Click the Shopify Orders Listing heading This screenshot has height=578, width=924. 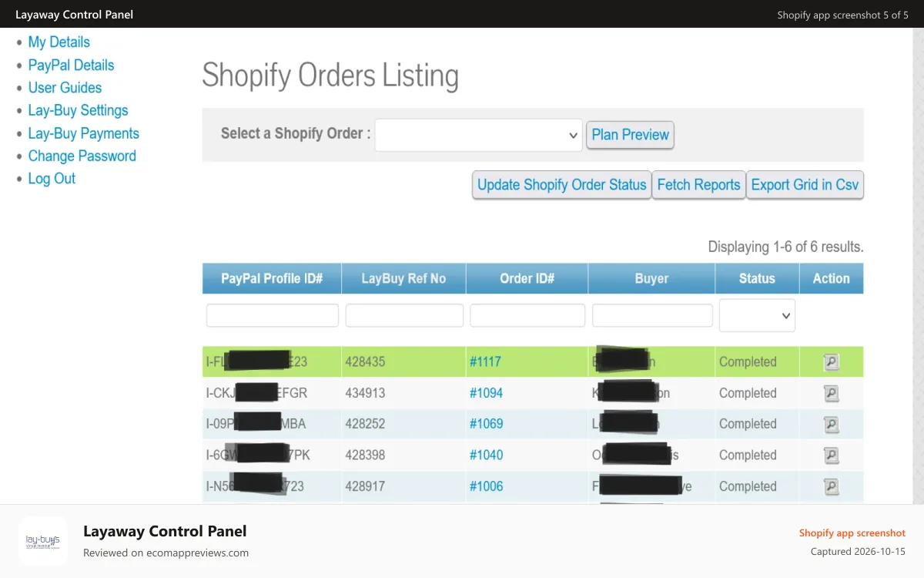[330, 76]
